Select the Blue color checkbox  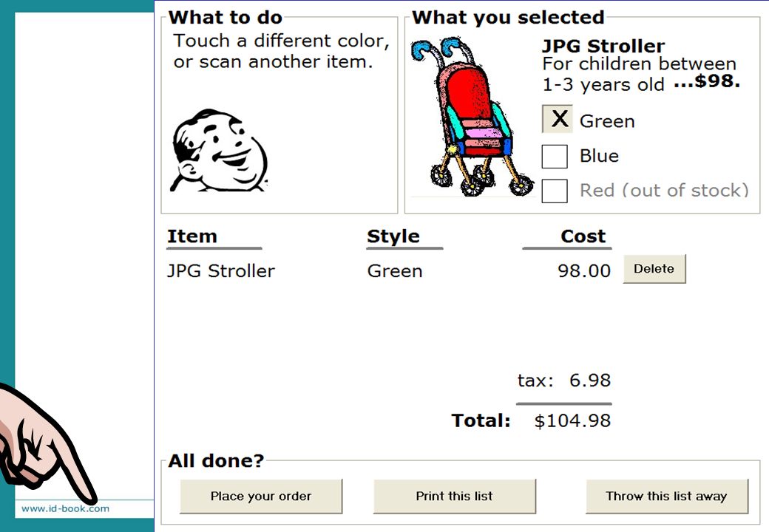[555, 156]
